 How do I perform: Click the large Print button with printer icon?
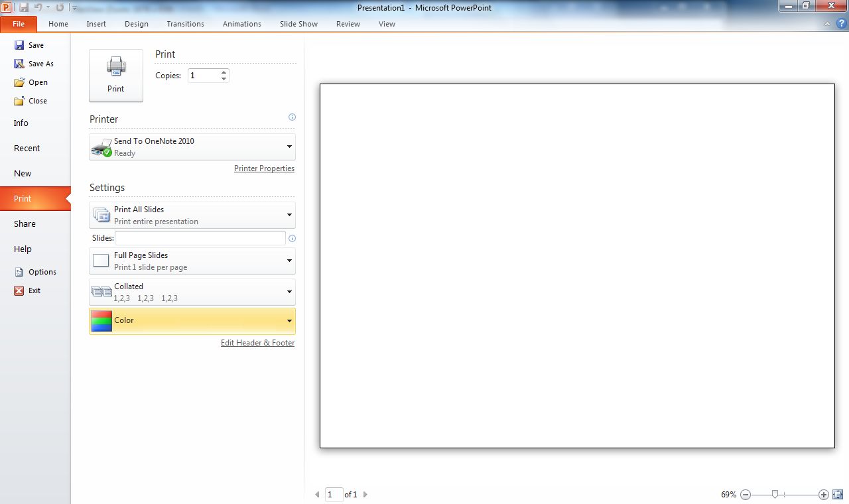click(x=116, y=75)
